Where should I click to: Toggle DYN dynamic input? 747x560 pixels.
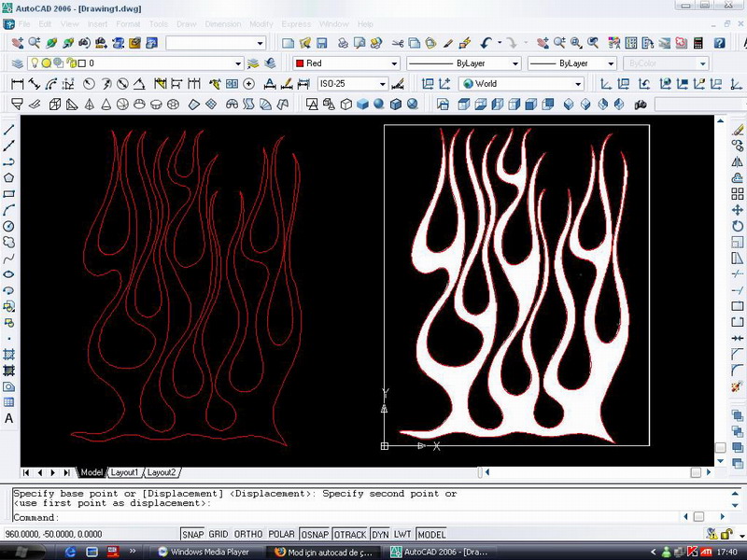pyautogui.click(x=380, y=534)
